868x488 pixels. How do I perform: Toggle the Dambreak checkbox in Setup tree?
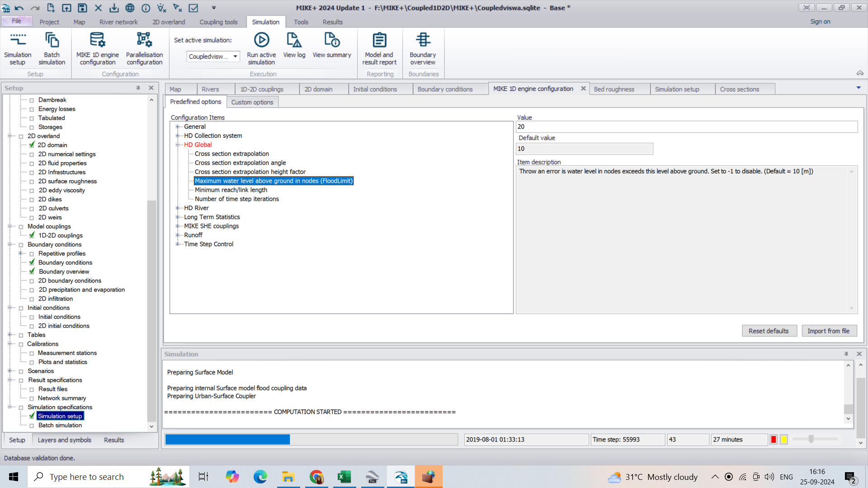(32, 100)
